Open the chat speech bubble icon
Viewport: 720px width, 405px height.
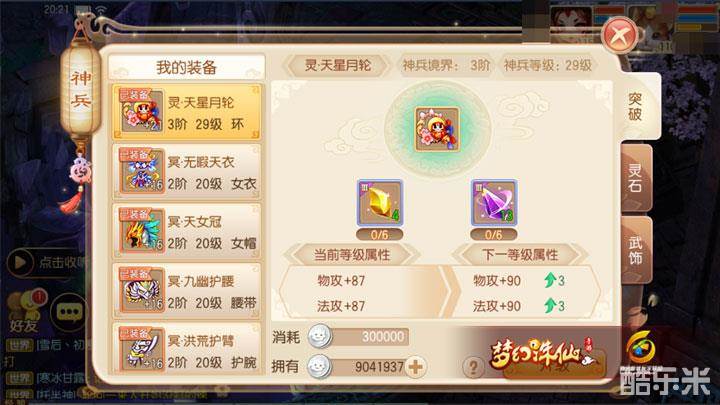(69, 313)
